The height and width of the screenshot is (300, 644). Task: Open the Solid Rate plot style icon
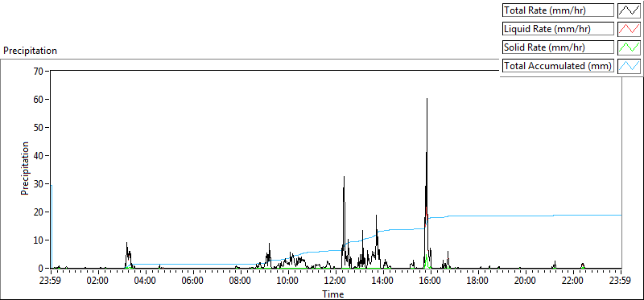[629, 47]
